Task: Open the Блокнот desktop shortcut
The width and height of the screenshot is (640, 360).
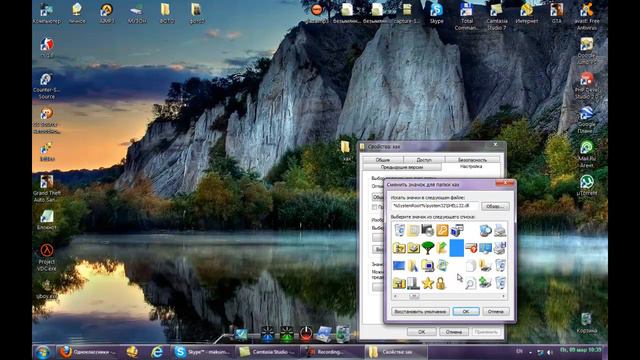Action: [47, 220]
